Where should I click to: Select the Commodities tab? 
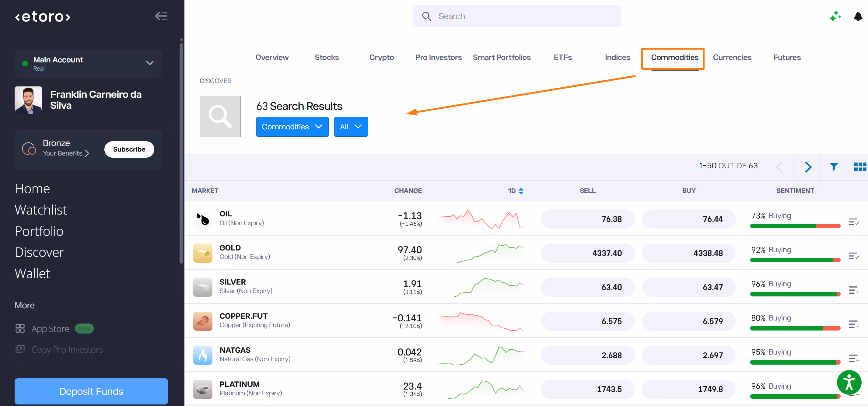(x=674, y=57)
